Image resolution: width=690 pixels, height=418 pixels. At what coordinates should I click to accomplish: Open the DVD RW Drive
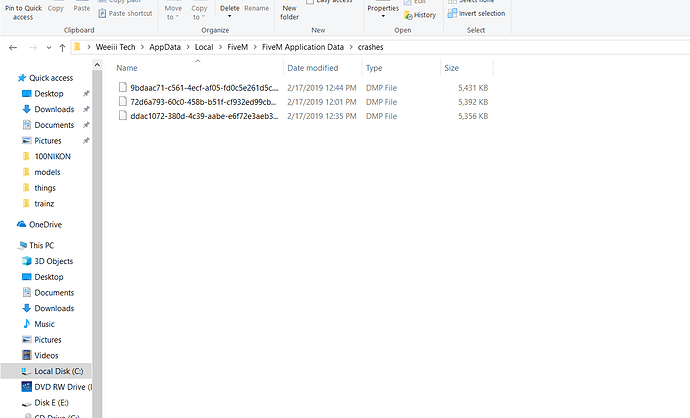point(57,387)
